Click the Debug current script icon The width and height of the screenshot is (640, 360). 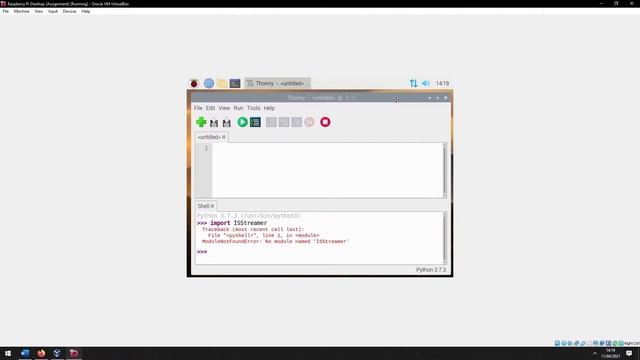coord(256,122)
